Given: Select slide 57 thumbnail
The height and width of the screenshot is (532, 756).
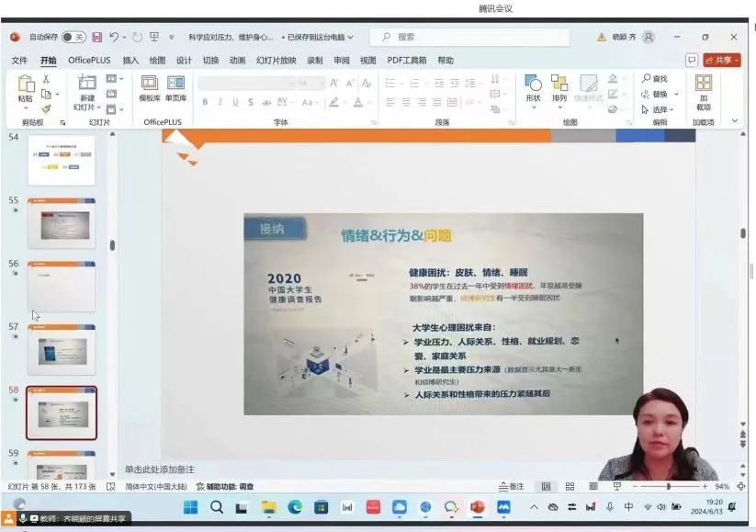Looking at the screenshot, I should point(61,349).
